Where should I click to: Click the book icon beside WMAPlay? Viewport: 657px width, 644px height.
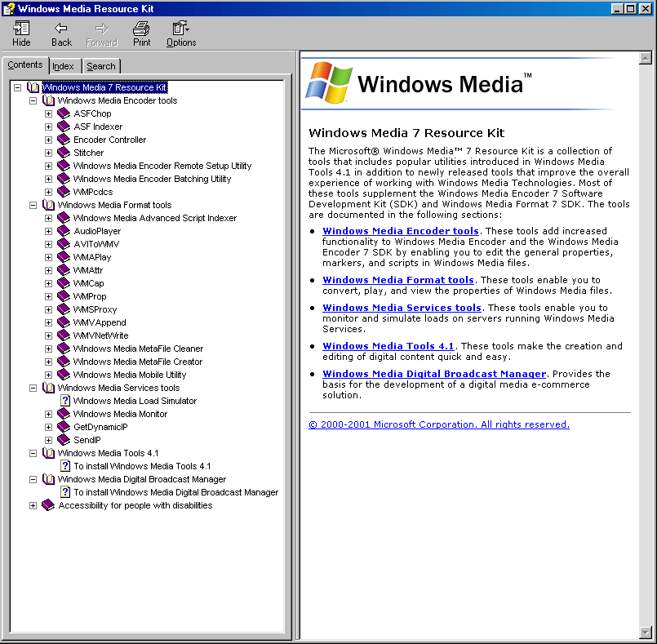click(64, 257)
